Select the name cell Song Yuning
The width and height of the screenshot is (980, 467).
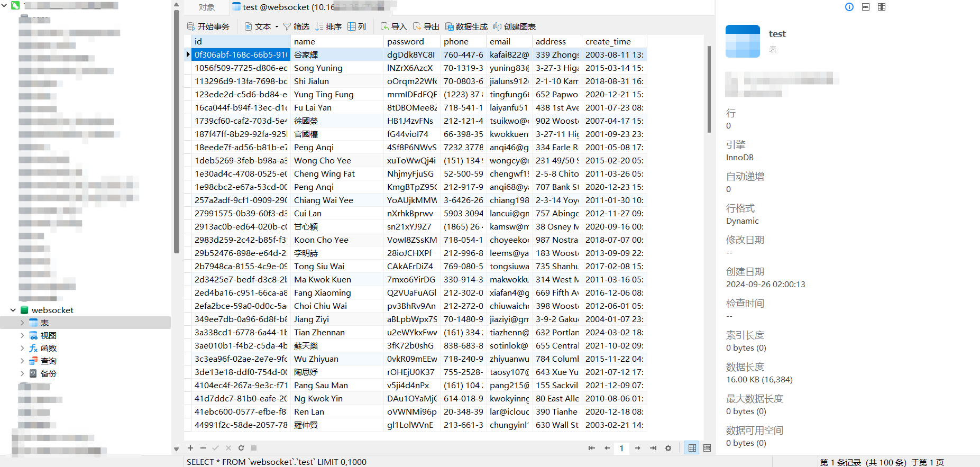point(337,68)
